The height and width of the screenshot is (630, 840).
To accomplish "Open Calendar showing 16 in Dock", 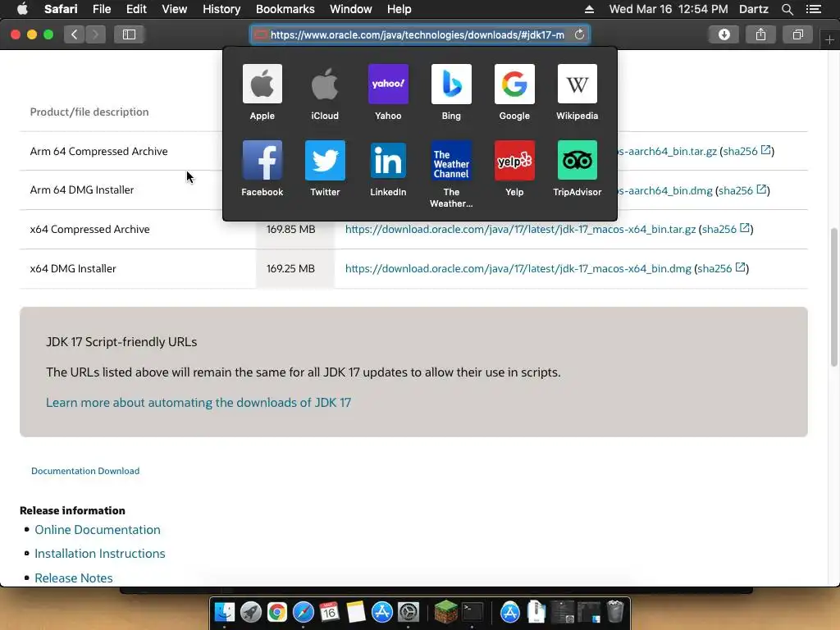I will [x=330, y=612].
